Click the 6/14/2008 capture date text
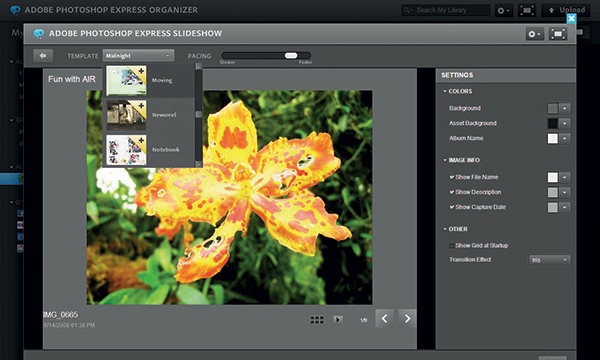 (69, 325)
